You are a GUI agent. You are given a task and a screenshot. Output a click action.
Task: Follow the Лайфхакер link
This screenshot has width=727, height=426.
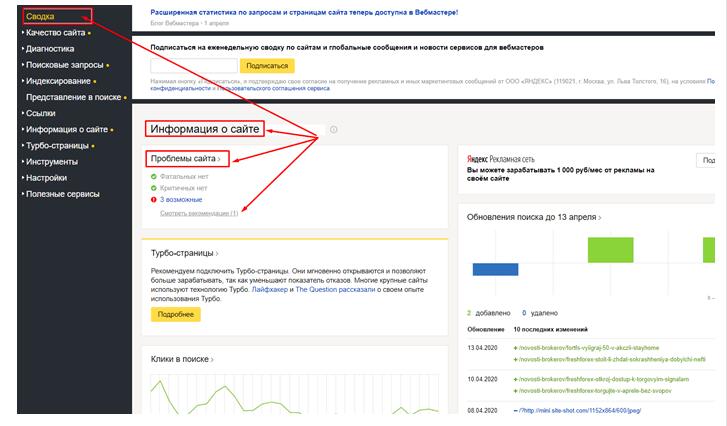tap(269, 290)
